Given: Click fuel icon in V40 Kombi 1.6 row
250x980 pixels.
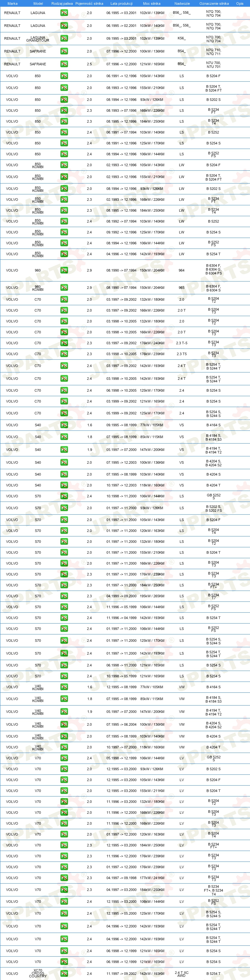Looking at the screenshot, I should coord(64,687).
